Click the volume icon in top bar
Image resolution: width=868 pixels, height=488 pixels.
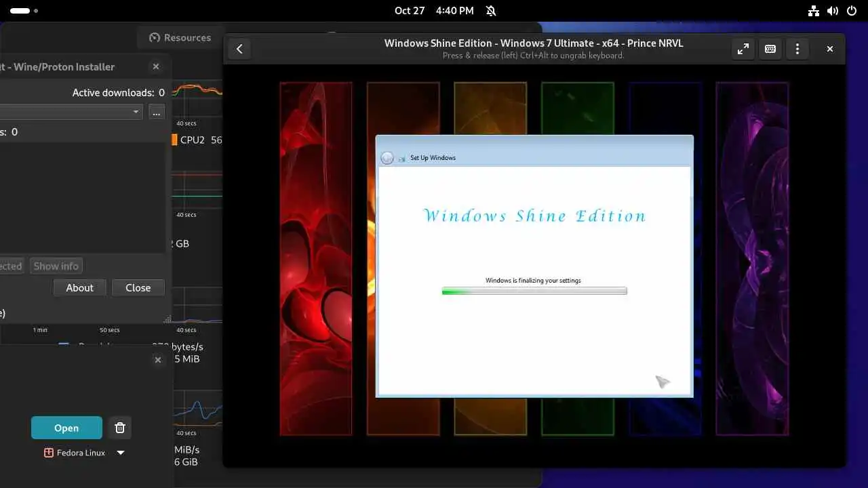833,11
